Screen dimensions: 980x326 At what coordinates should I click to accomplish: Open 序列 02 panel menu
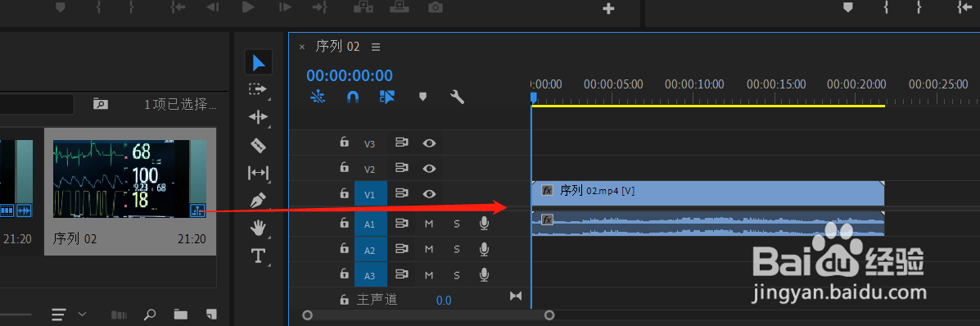pos(376,47)
